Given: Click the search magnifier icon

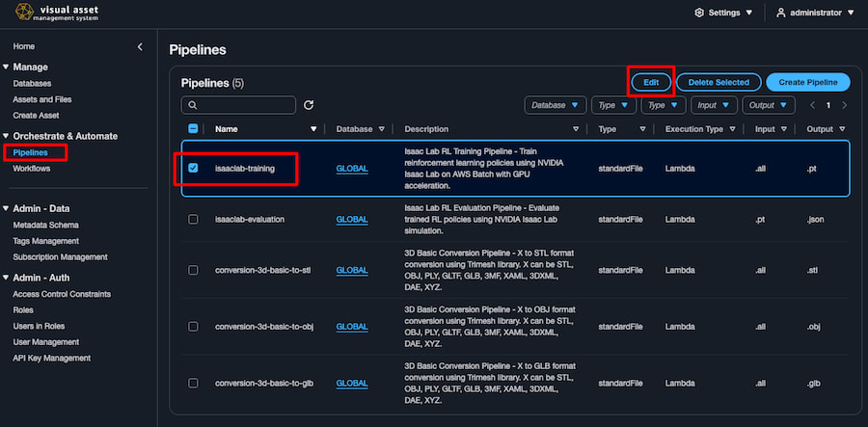Looking at the screenshot, I should (x=193, y=105).
